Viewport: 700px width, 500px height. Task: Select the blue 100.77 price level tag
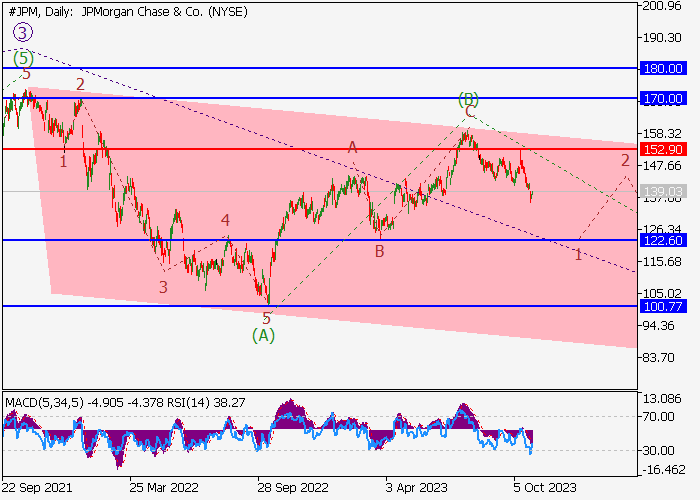[663, 307]
